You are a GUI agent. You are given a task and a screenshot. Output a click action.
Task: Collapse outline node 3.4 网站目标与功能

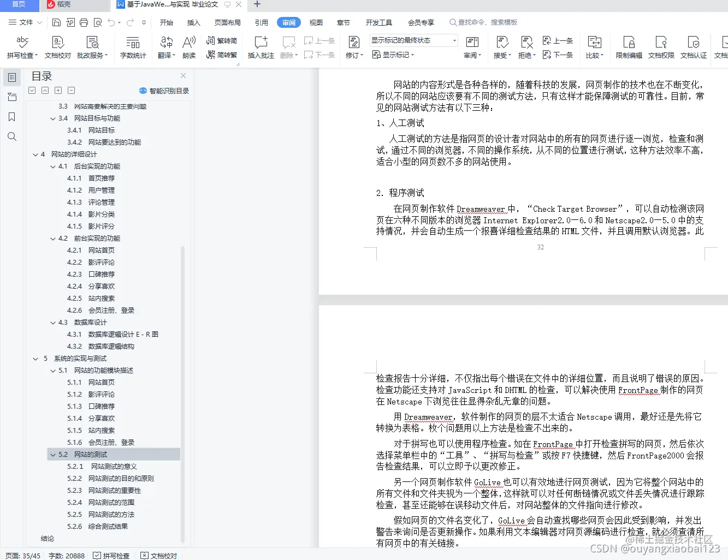53,118
